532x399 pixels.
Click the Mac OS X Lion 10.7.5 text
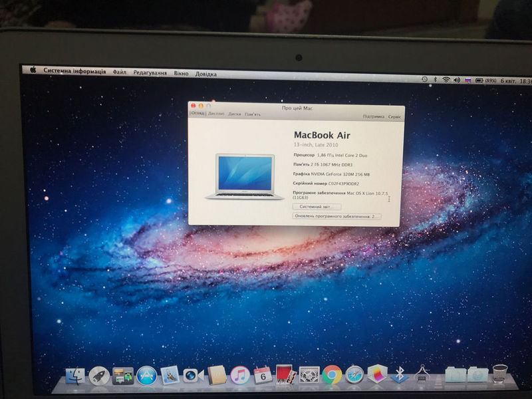click(x=367, y=193)
